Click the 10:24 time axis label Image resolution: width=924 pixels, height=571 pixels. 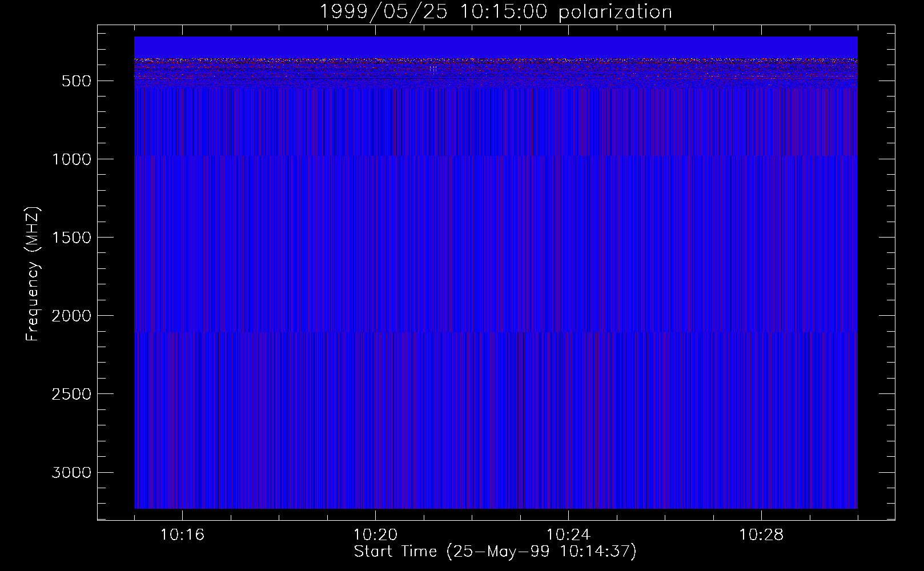click(568, 535)
